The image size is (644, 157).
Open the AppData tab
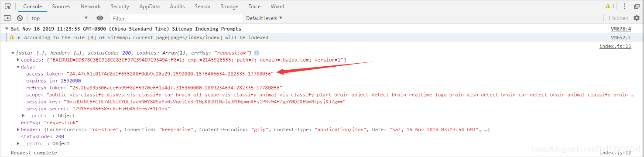point(150,7)
